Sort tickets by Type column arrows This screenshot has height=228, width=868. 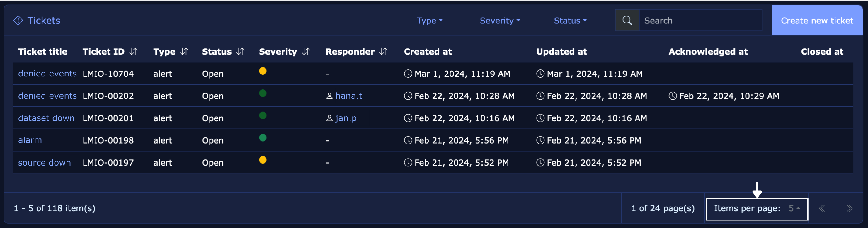tap(184, 52)
